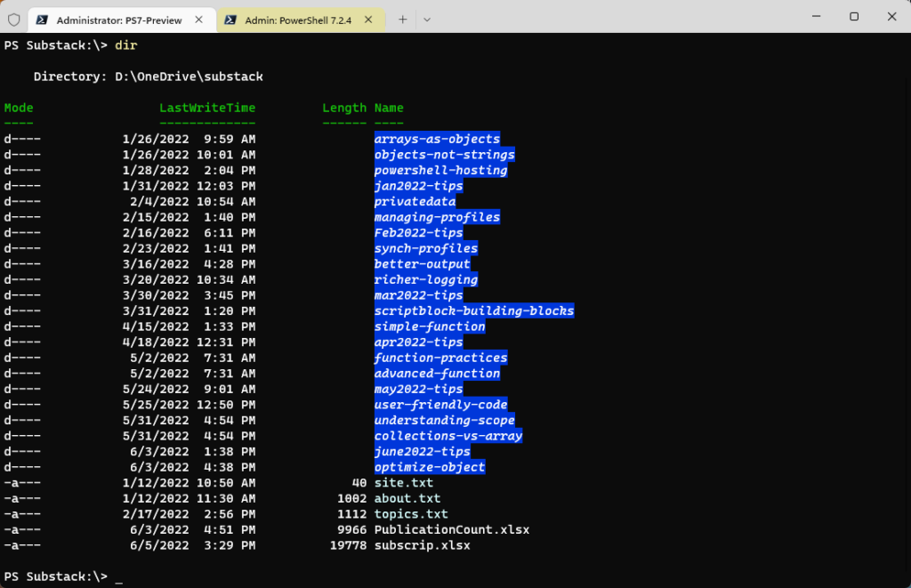The image size is (911, 588).
Task: Click the arrays-as-objects folder name
Action: pyautogui.click(x=437, y=139)
